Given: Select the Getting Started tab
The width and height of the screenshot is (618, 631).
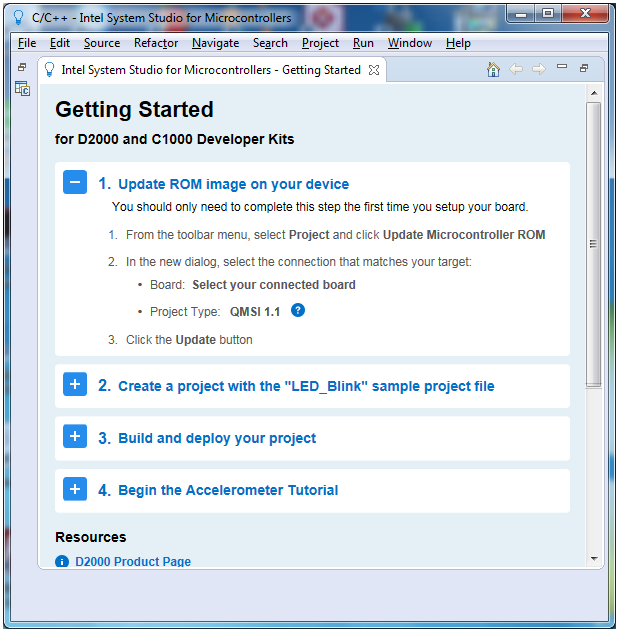Looking at the screenshot, I should point(211,70).
